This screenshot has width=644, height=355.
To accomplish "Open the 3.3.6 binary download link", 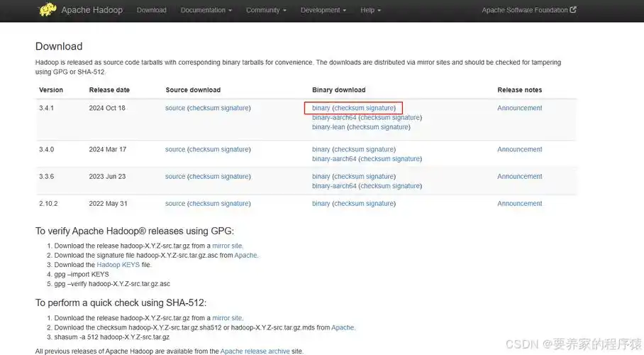I will tap(321, 177).
